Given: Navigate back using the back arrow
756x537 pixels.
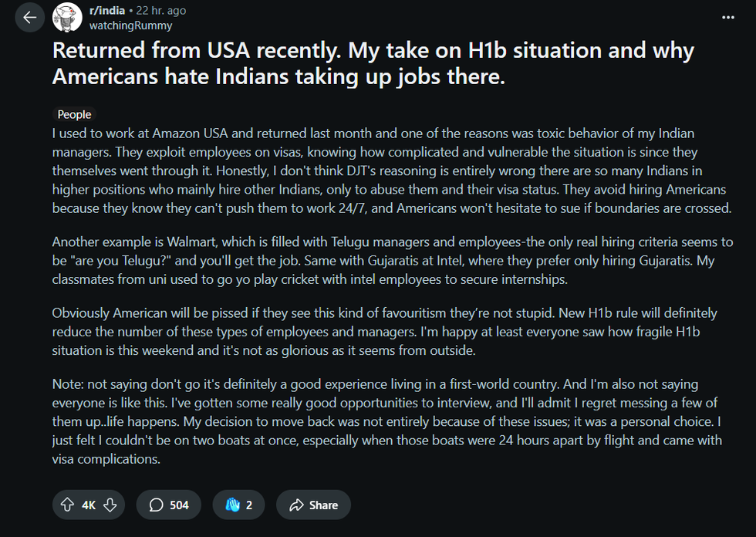Looking at the screenshot, I should (x=29, y=16).
